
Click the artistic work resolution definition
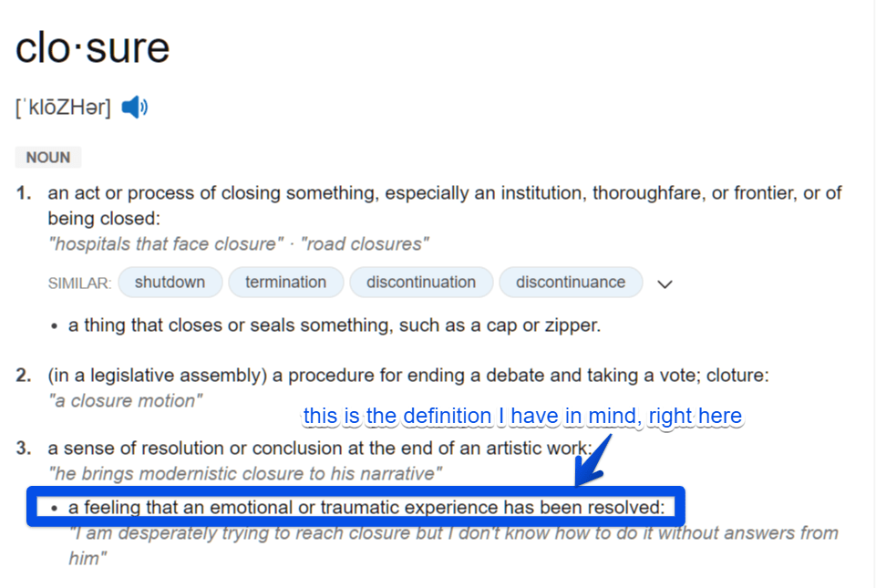[320, 449]
